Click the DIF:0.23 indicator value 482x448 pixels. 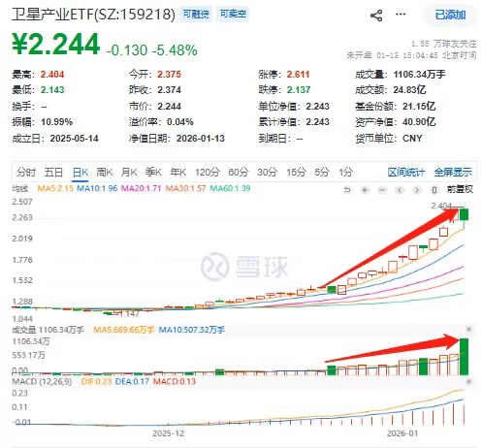tap(96, 381)
